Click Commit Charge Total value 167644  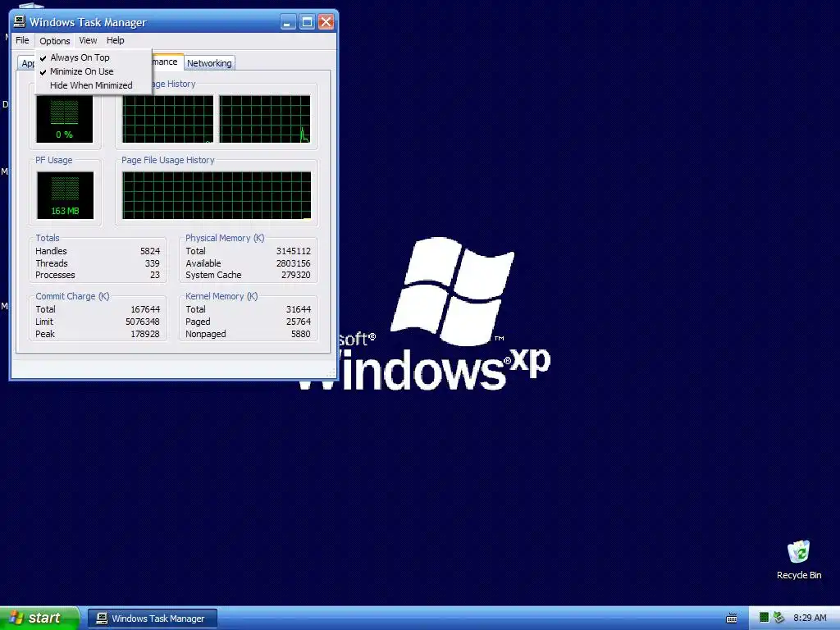[x=145, y=309]
